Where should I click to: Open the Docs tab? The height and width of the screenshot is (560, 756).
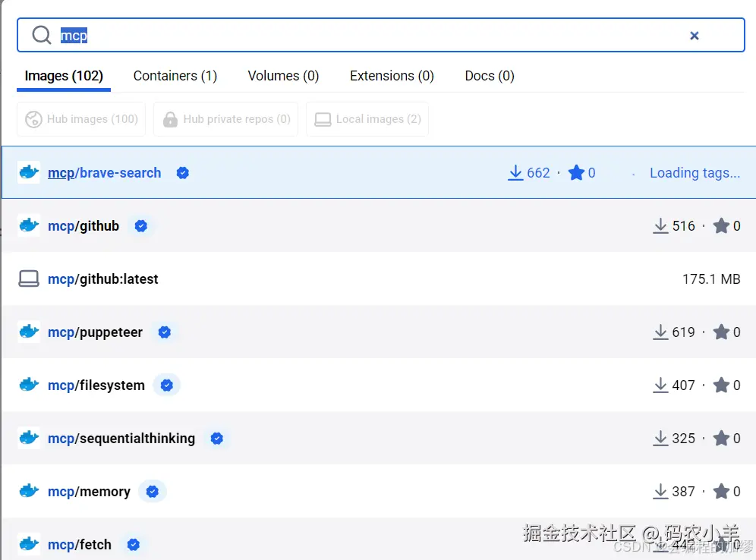tap(489, 75)
